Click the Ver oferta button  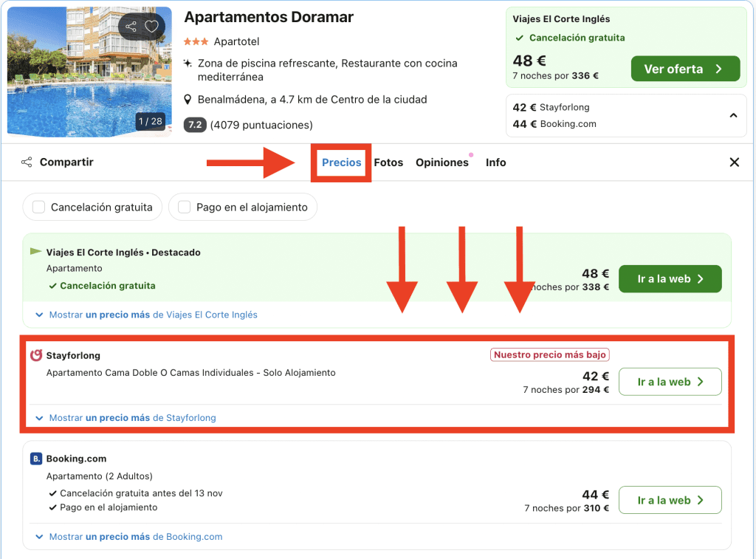684,69
